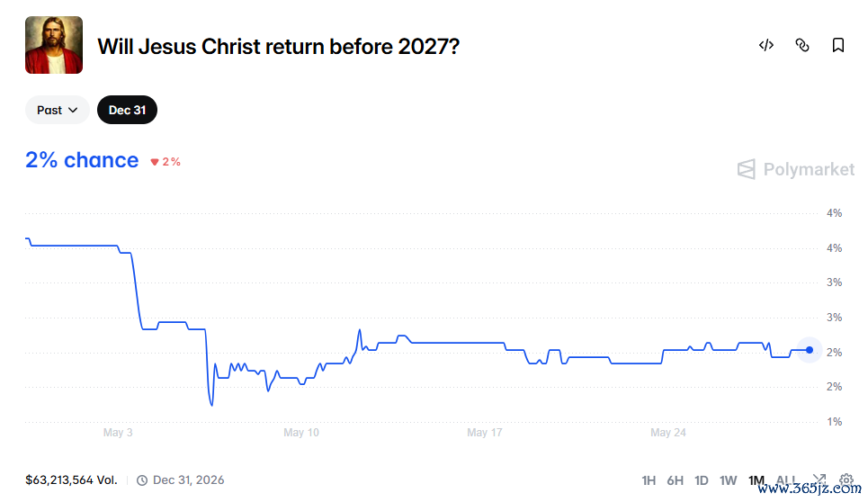Show ALL time range
The width and height of the screenshot is (868, 502).
click(787, 480)
